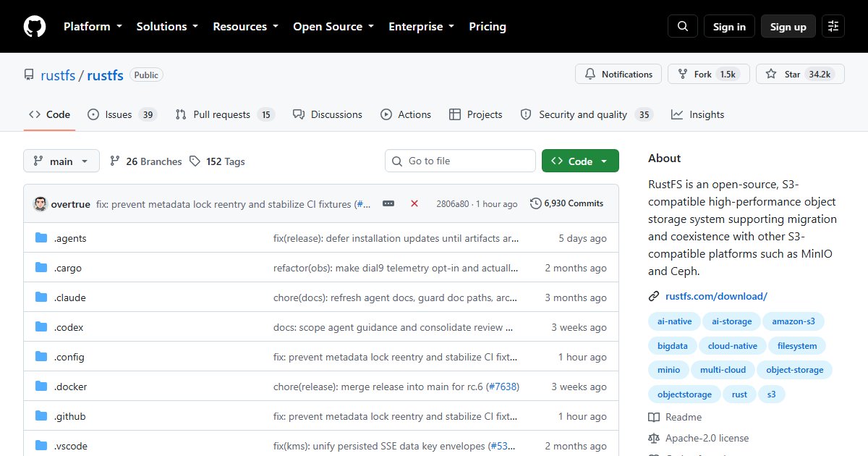Click the failed status X icon

tap(414, 203)
